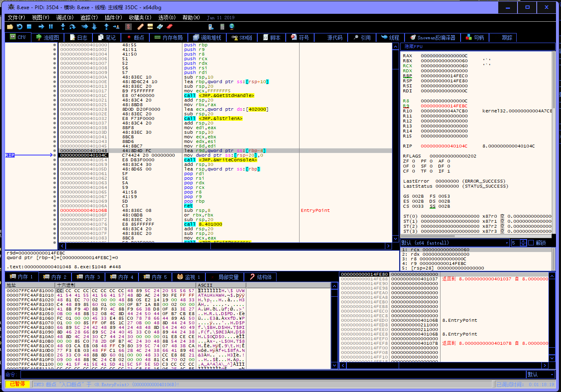
Task: Select the RIP register value
Action: (x=443, y=146)
